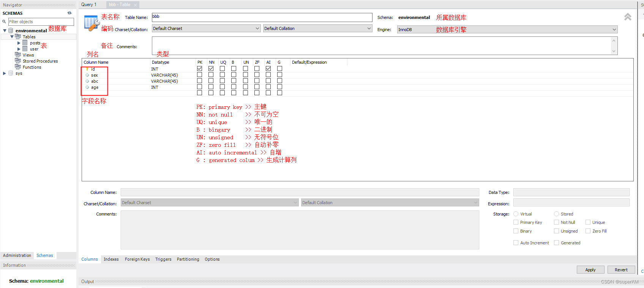Click the Views folder icon
This screenshot has height=288, width=644.
click(18, 55)
